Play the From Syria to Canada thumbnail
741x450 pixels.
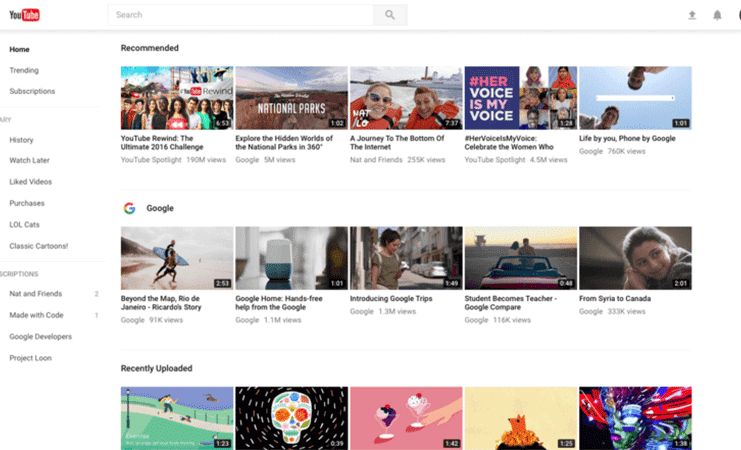636,258
